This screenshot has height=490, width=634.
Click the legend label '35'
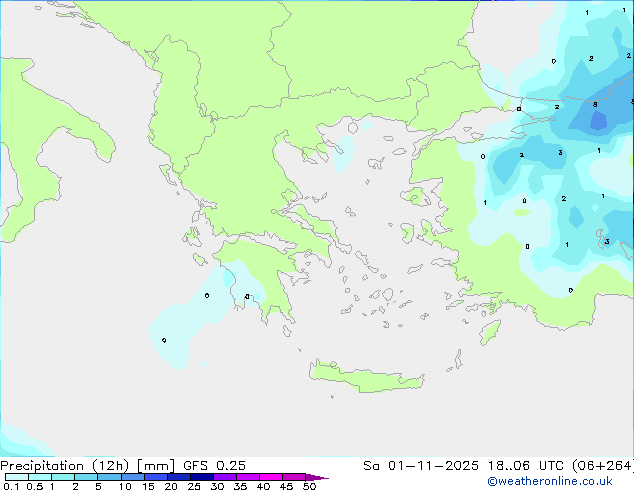(240, 486)
